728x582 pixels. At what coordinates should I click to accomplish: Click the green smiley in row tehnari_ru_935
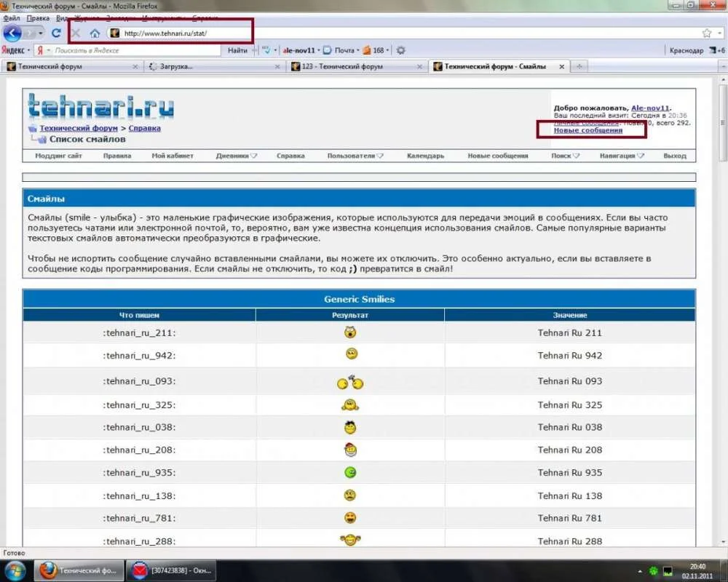(x=350, y=472)
